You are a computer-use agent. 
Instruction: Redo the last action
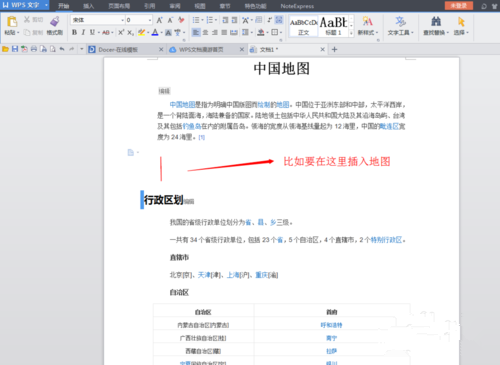coord(72,49)
